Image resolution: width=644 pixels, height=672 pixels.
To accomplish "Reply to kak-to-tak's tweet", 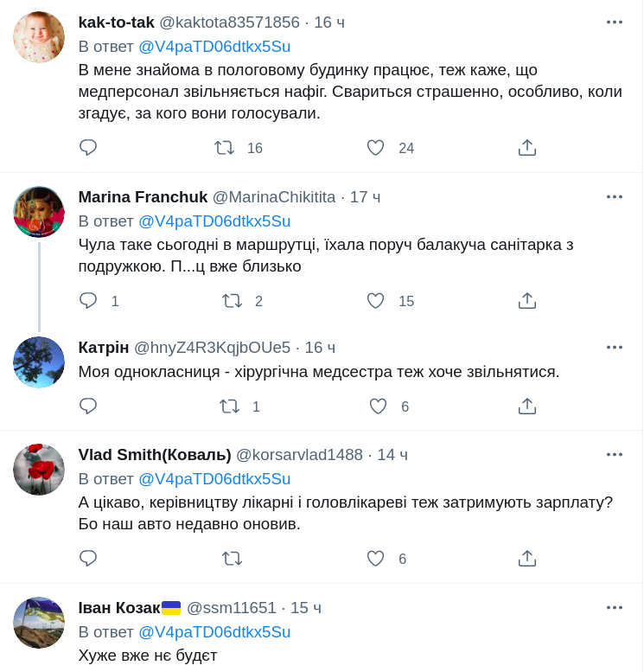I will pos(88,148).
